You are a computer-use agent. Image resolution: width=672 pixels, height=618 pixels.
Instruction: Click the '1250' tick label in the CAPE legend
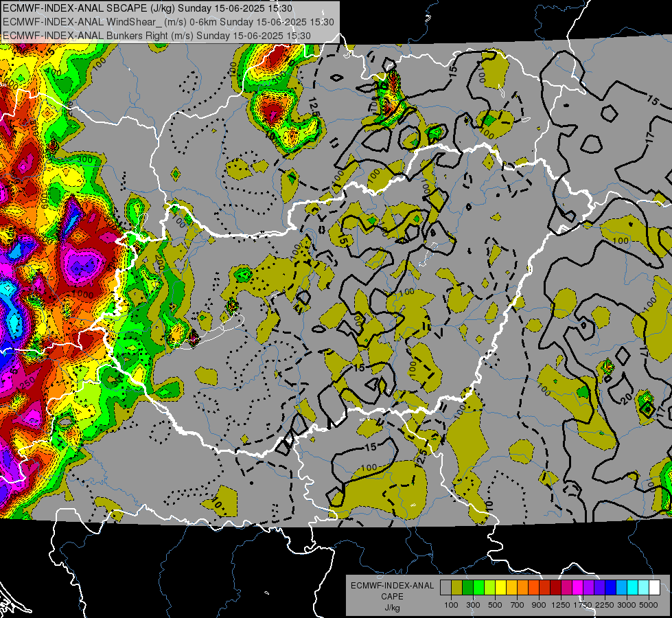(561, 605)
